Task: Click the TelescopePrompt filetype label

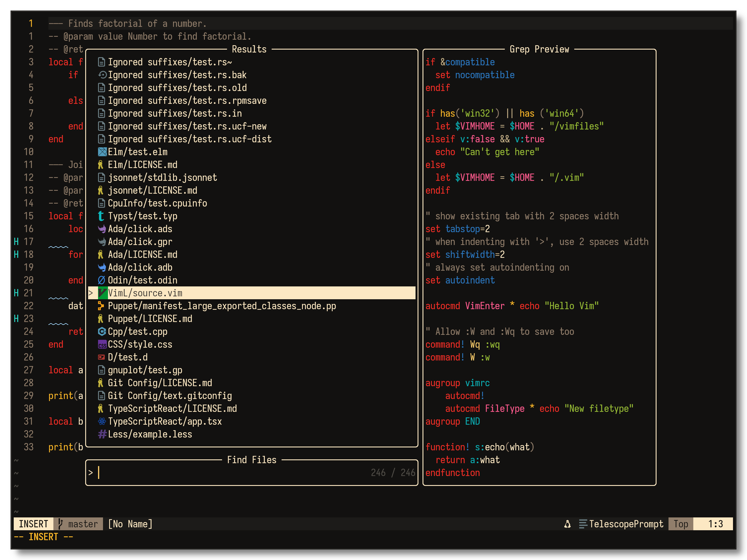Action: point(626,524)
